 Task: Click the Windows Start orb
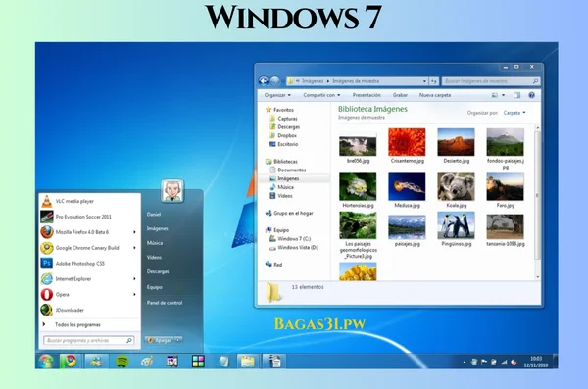(46, 362)
